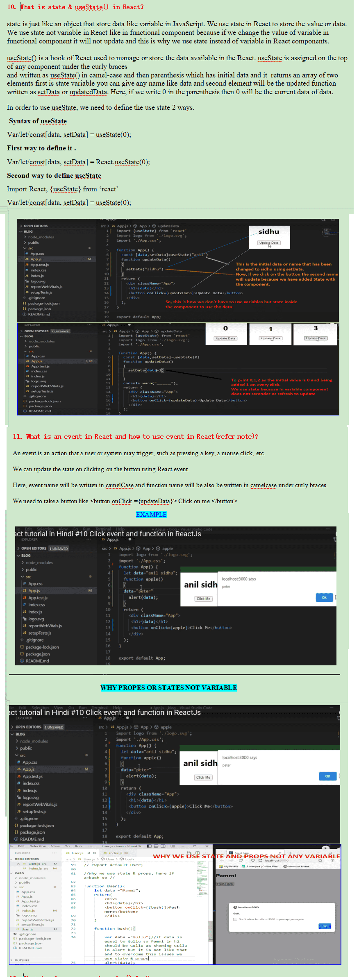Open Edit menu in the karo VS Code window

click(21, 846)
